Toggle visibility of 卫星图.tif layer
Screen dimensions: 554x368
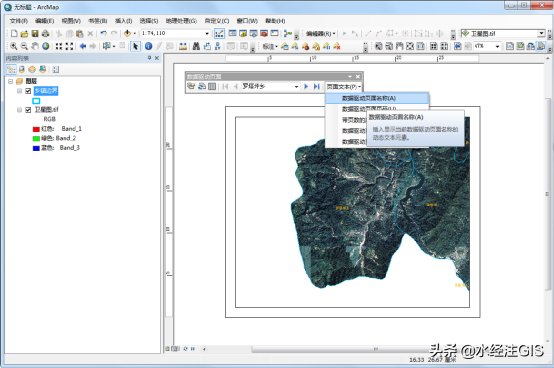[x=28, y=110]
